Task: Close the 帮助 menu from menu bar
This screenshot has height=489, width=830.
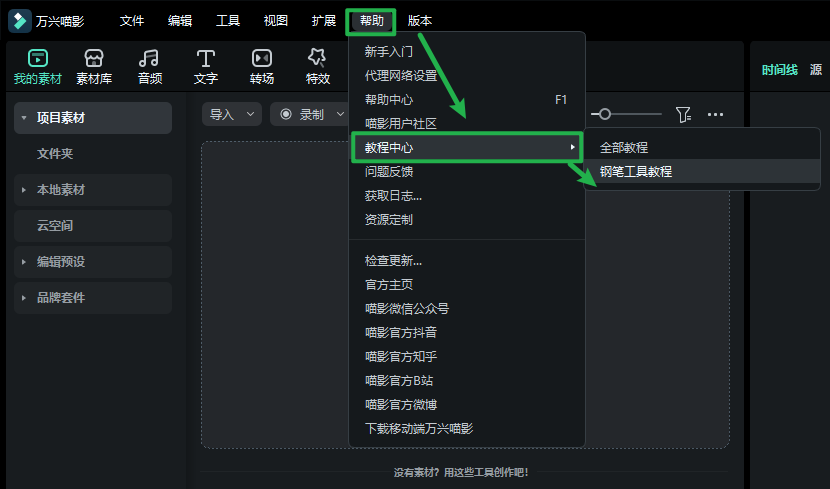Action: click(x=372, y=21)
